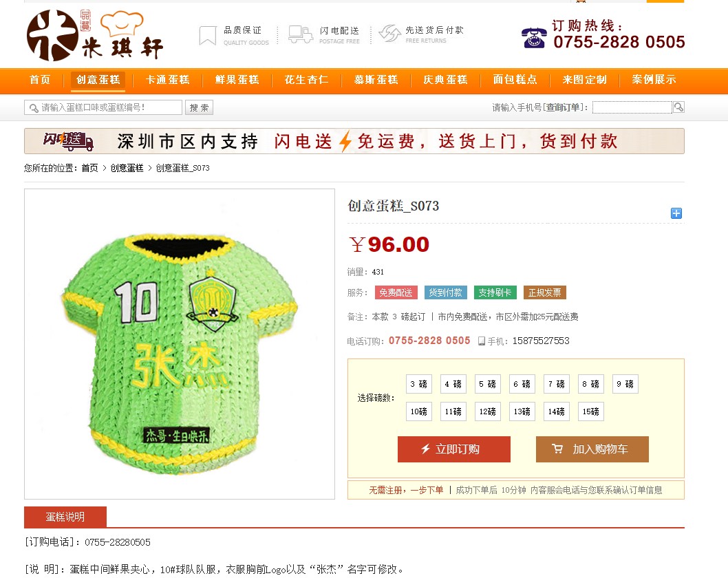Click the green jersey cake image
This screenshot has width=728, height=578.
click(180, 344)
